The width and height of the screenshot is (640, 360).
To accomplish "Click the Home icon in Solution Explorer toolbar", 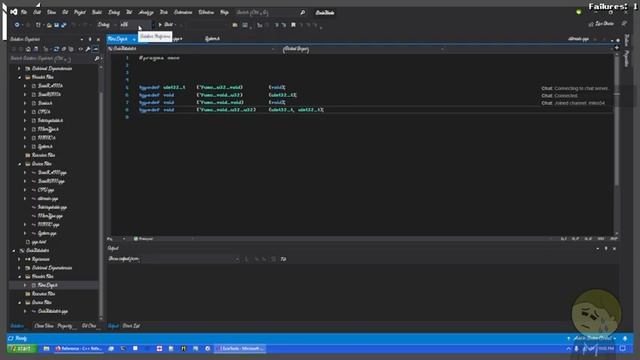I will point(28,49).
